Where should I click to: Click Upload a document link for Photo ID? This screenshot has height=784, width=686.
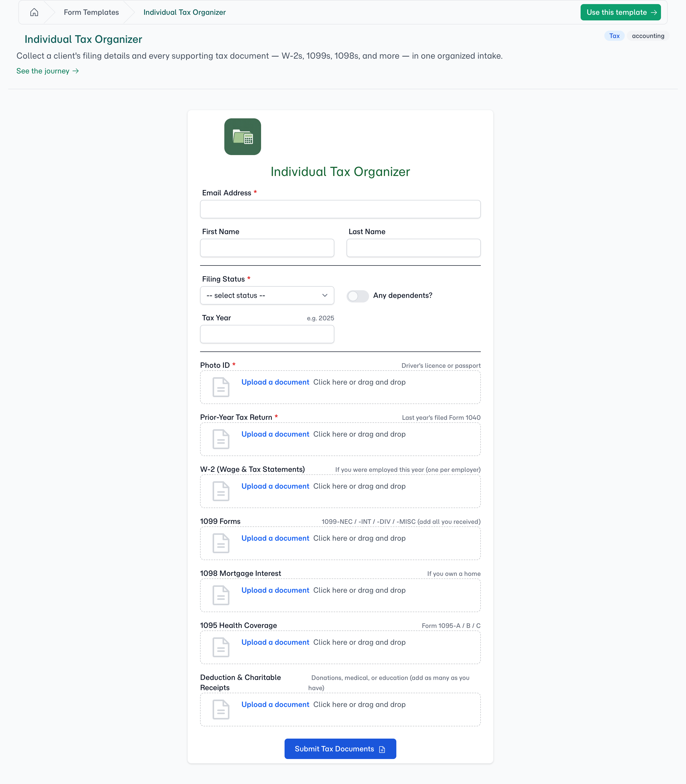[275, 382]
